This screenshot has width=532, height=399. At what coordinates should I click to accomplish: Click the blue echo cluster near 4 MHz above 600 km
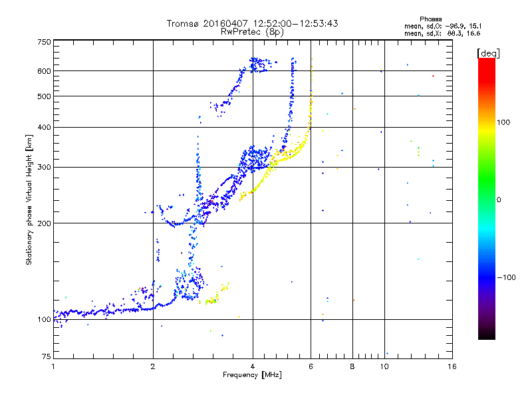pyautogui.click(x=259, y=65)
